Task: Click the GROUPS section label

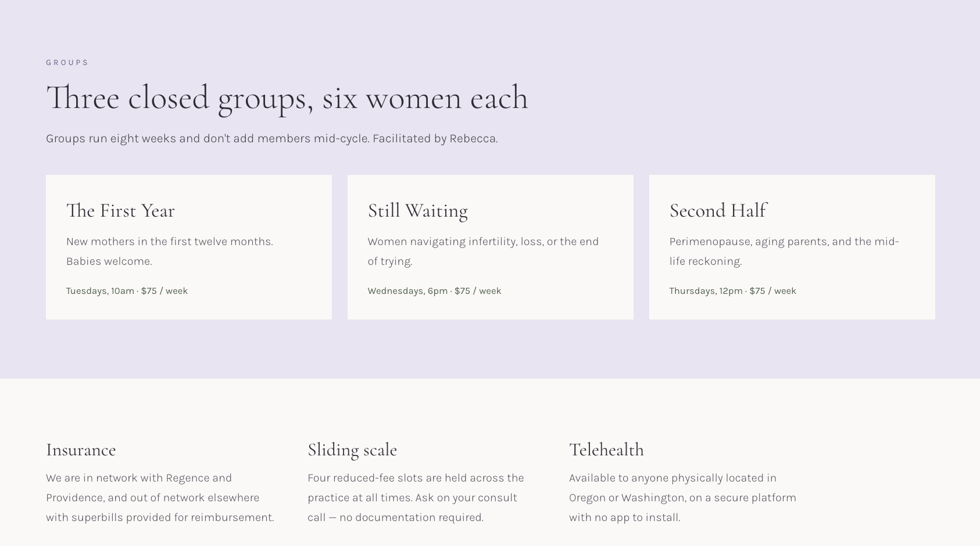Action: click(67, 63)
